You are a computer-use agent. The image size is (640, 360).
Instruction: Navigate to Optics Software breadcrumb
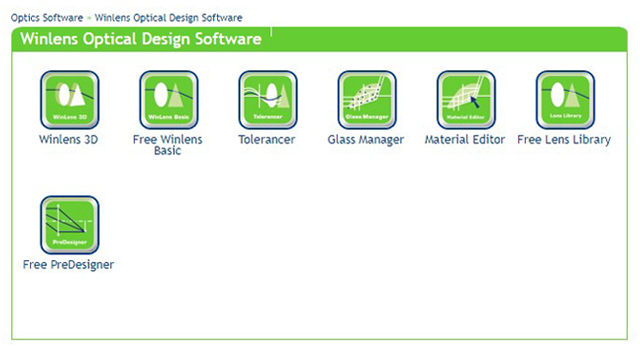point(47,18)
